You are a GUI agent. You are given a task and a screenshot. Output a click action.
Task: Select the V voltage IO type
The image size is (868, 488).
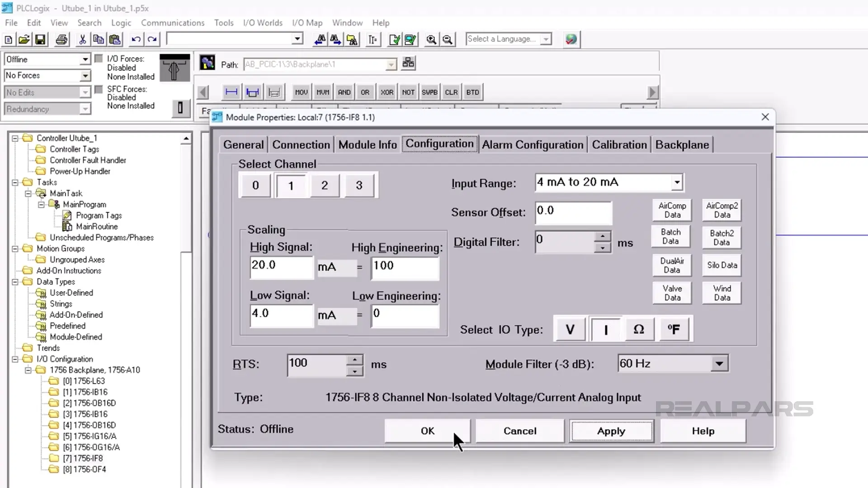tap(570, 329)
